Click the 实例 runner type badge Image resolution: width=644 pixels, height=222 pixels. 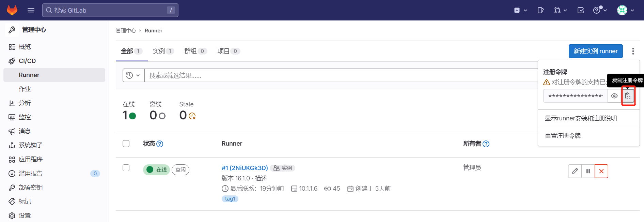pyautogui.click(x=283, y=168)
